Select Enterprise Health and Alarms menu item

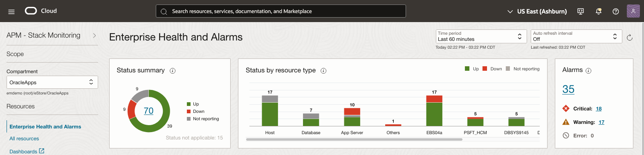45,127
